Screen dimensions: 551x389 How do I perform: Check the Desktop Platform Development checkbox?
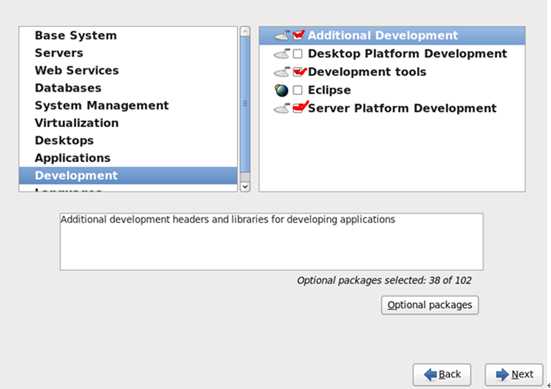[298, 54]
